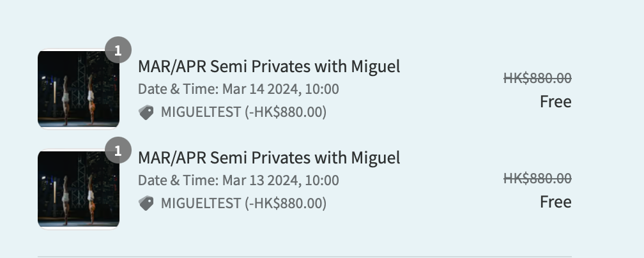Click the discount tag icon for Mar 14 booking
This screenshot has height=258, width=644.
coord(146,112)
